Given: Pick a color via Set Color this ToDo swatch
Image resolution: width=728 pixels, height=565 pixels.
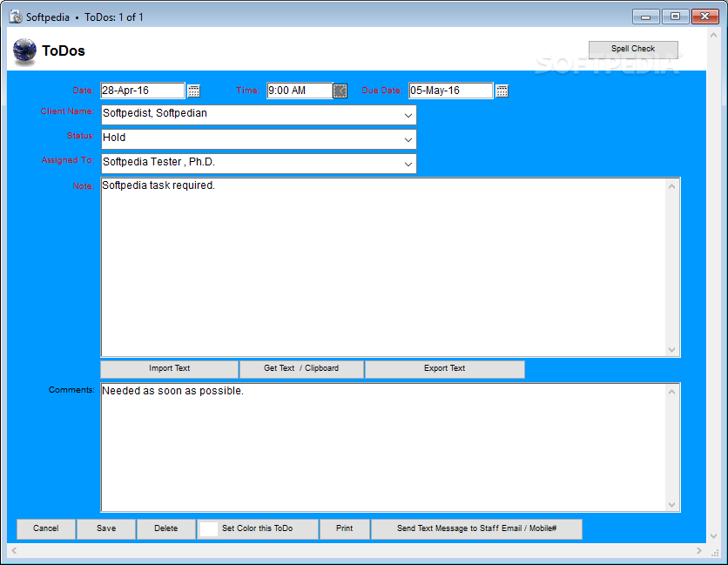Looking at the screenshot, I should click(x=208, y=528).
